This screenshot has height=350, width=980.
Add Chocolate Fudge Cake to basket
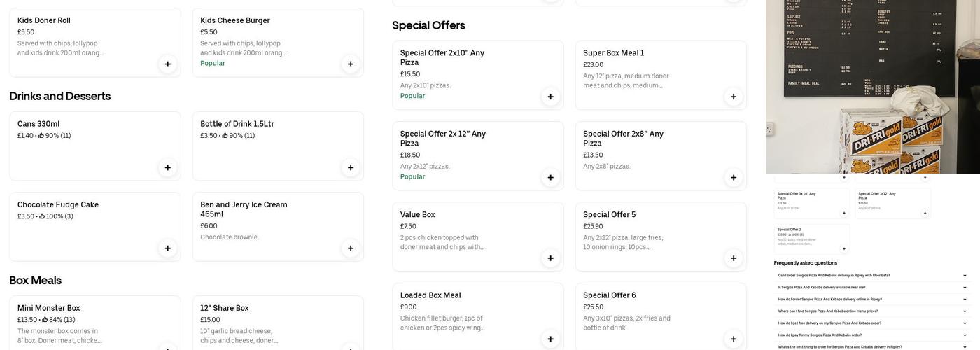click(x=167, y=248)
